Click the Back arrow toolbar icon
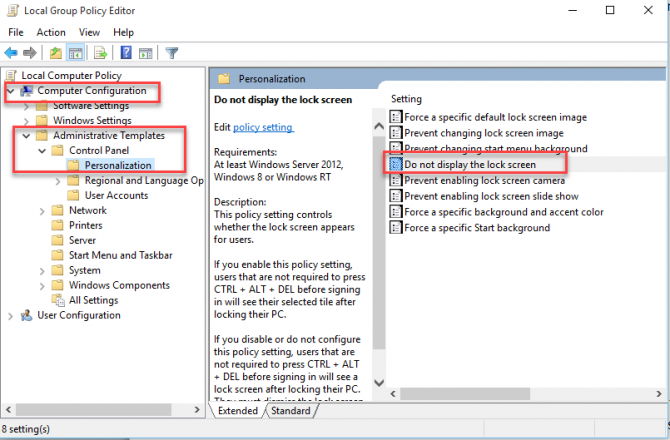The width and height of the screenshot is (670, 440). pos(11,53)
